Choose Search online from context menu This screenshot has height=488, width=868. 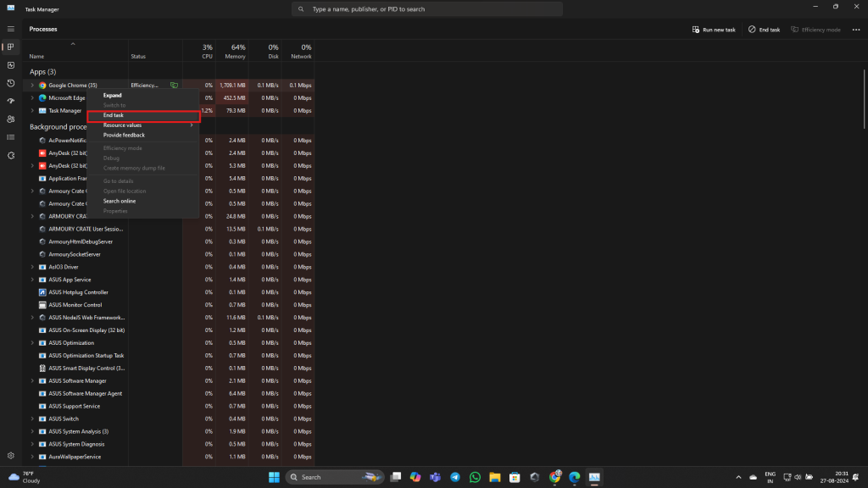click(120, 201)
